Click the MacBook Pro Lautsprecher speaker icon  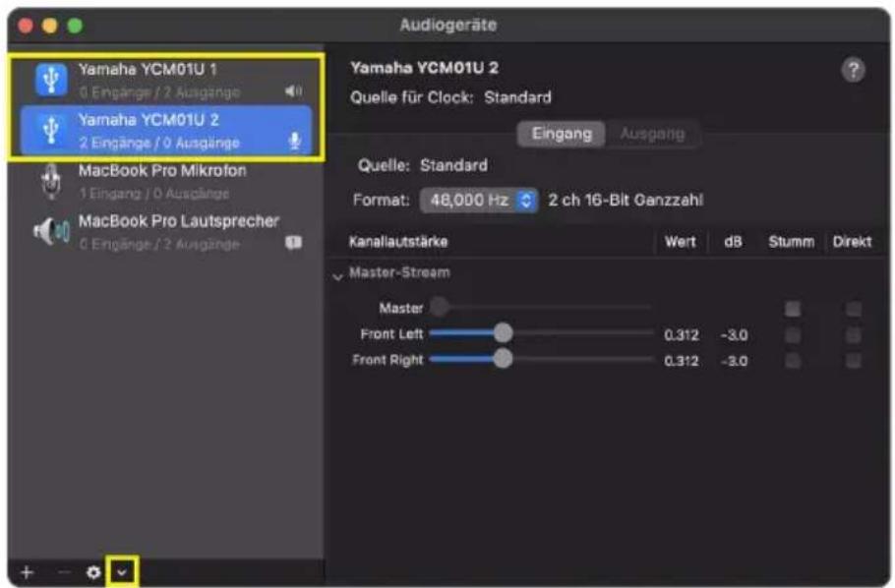(x=51, y=231)
